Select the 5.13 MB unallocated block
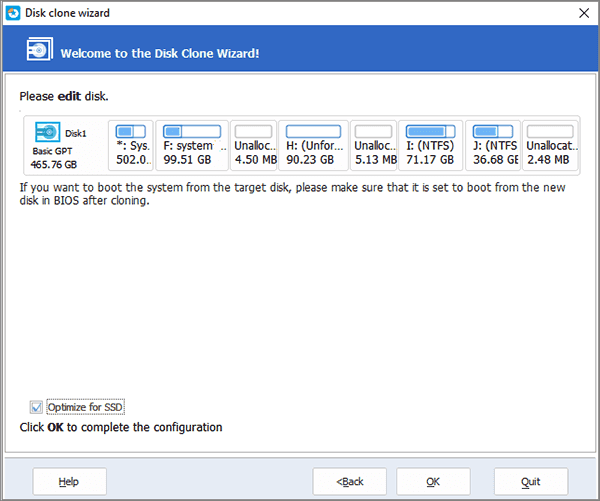 coord(374,145)
